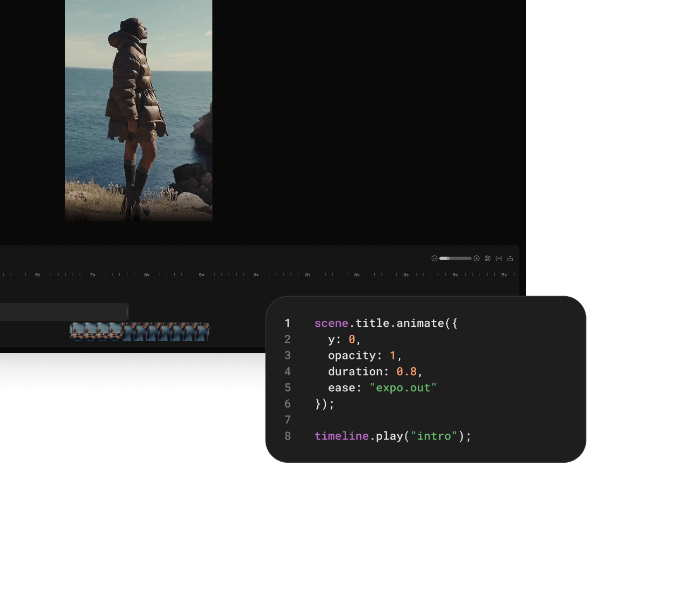Select the video clip thumbnail strip on the timeline

tap(140, 332)
